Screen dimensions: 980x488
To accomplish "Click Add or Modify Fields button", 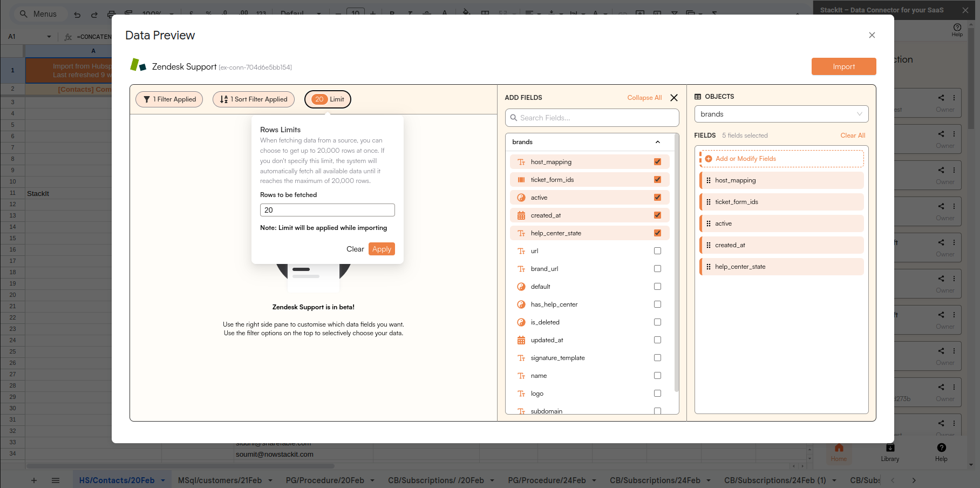I will click(x=782, y=159).
